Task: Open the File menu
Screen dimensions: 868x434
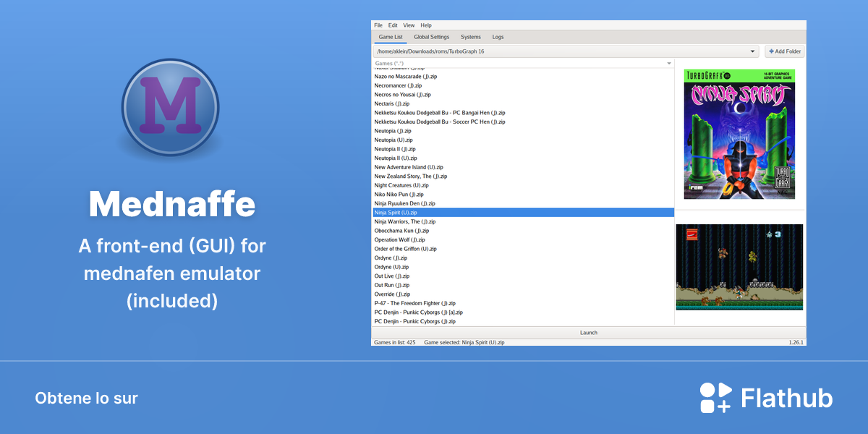Action: 378,25
